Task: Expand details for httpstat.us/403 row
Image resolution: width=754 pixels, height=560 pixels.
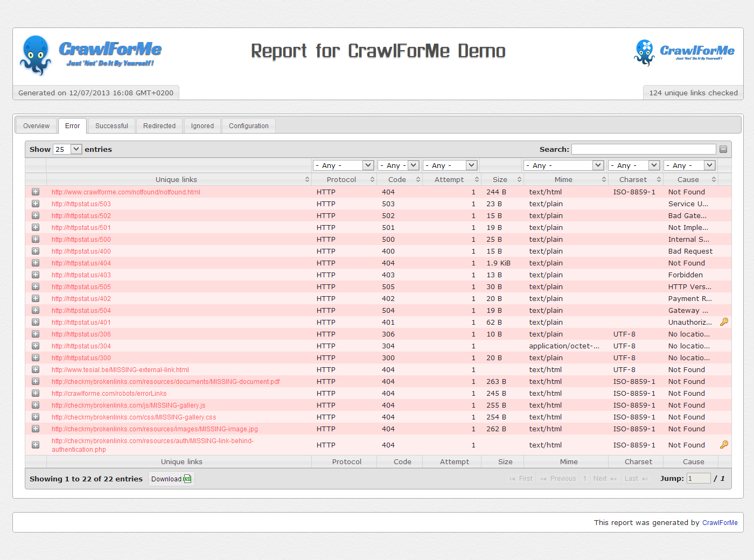Action: click(x=36, y=275)
